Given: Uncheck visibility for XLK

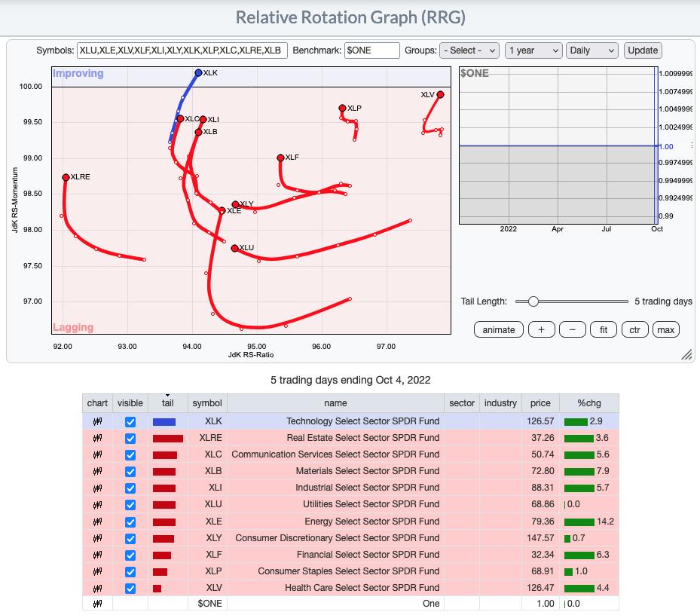Looking at the screenshot, I should point(130,421).
